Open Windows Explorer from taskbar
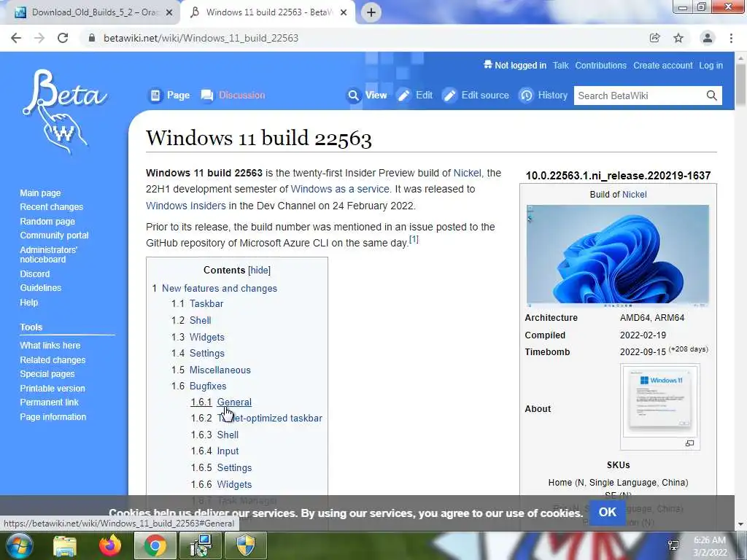This screenshot has height=560, width=747. point(65,546)
